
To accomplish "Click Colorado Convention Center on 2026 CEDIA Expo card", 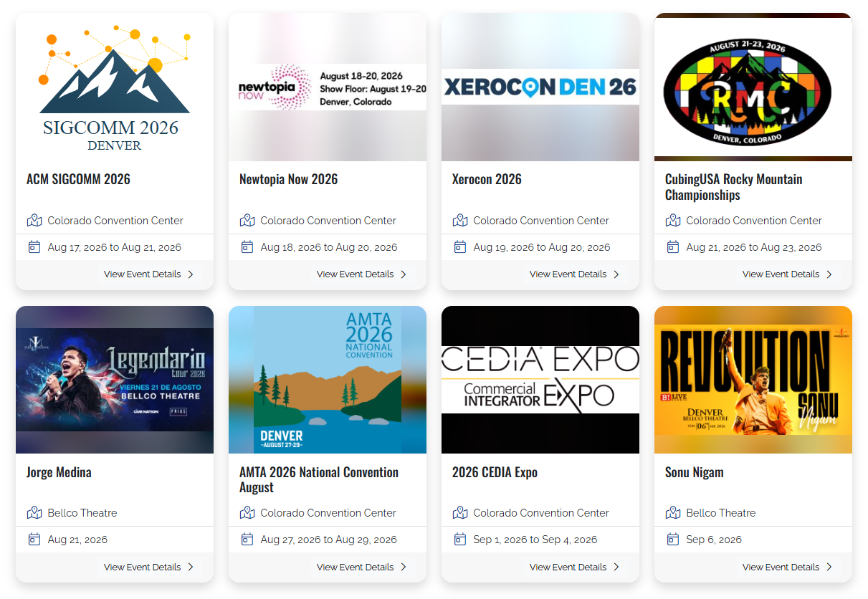I will (541, 513).
